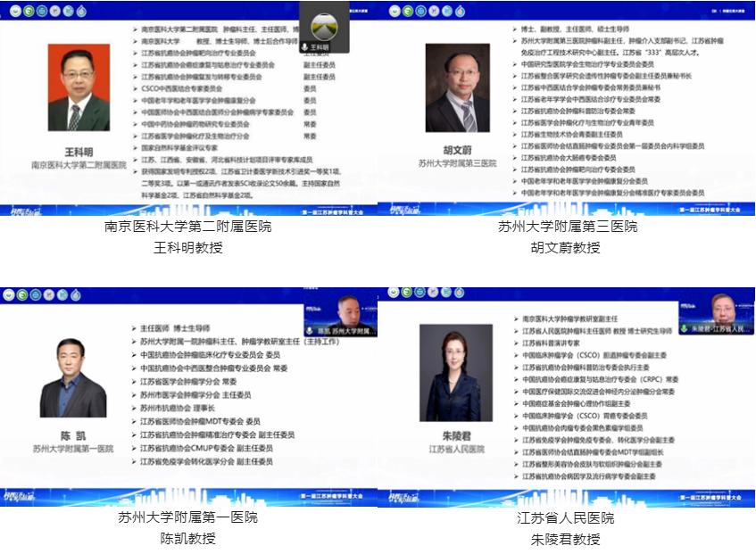This screenshot has height=554, width=756.
Task: Click bullet '江苏省免疫学会转化医学分会 副主任委员'
Action: [206, 461]
